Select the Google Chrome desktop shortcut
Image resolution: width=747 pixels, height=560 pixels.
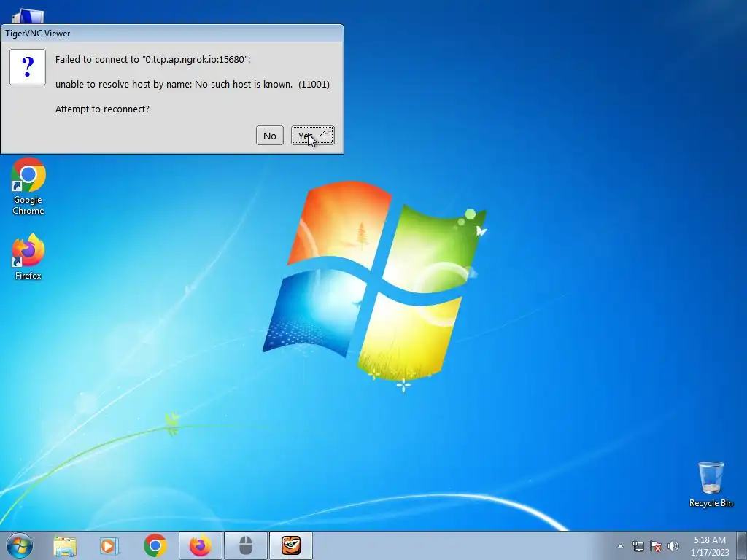tap(28, 187)
